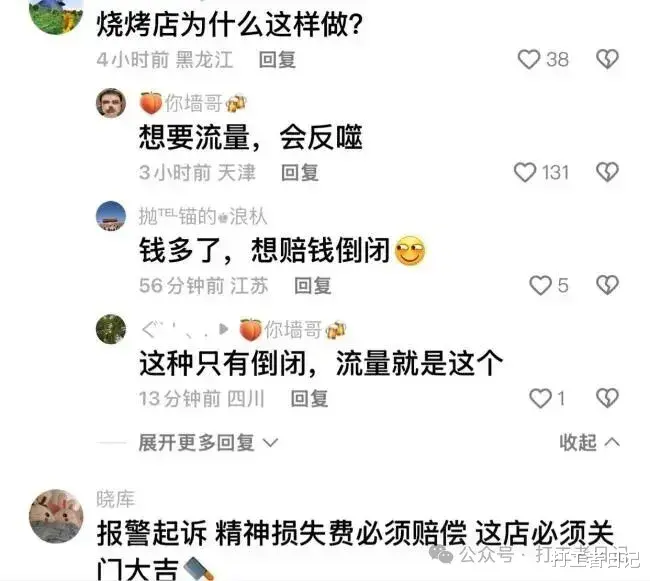Tap broken heart on 钱多了 reply

click(x=607, y=286)
